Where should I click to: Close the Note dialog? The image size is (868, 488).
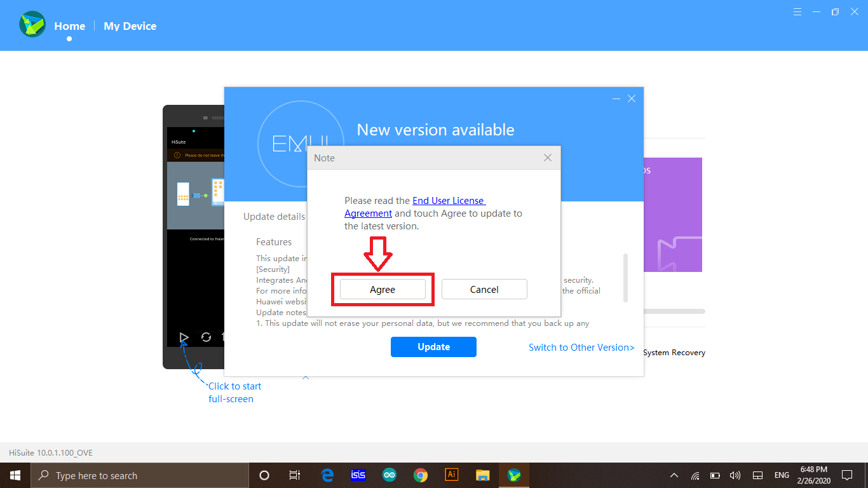tap(548, 158)
